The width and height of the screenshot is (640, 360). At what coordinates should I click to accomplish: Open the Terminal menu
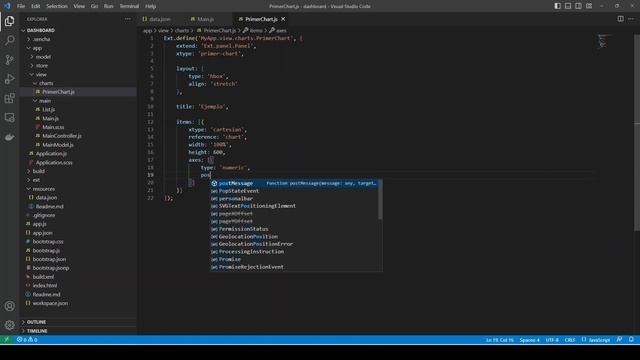(129, 6)
